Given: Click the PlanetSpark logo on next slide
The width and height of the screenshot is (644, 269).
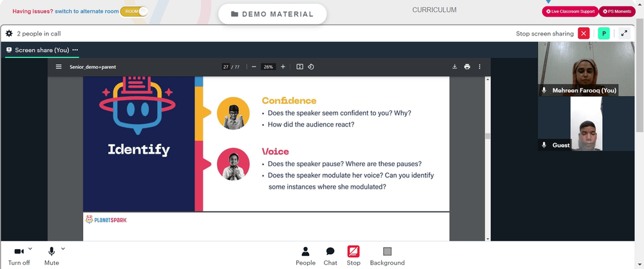Looking at the screenshot, I should (x=106, y=219).
